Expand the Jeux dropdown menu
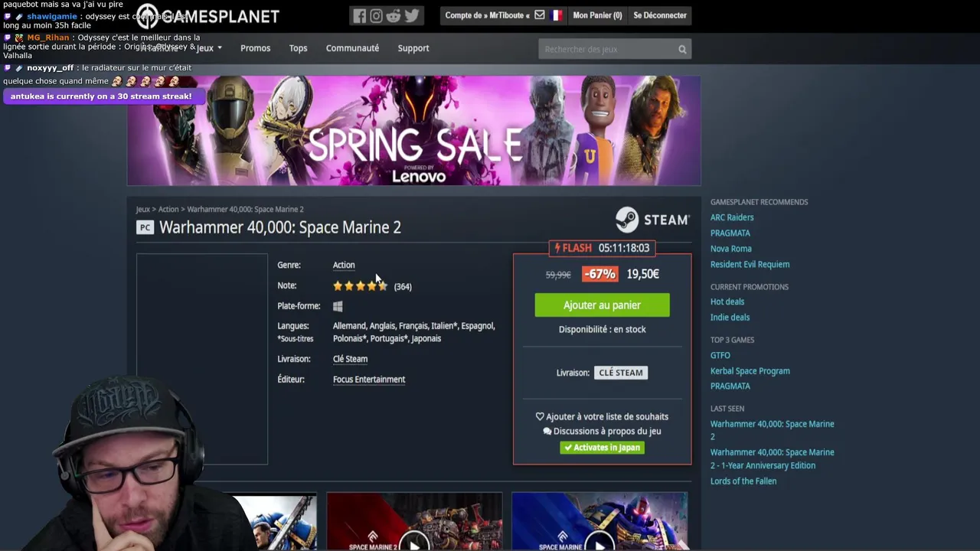The height and width of the screenshot is (551, 980). click(209, 48)
